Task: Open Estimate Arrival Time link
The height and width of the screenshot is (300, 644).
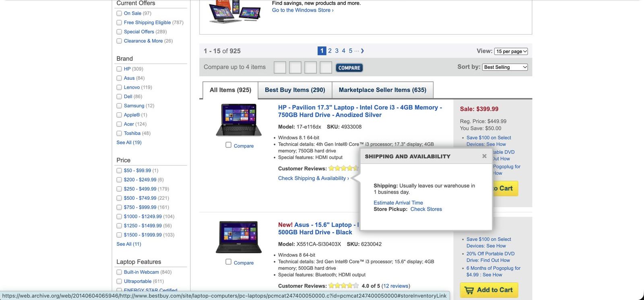Action: pos(398,203)
